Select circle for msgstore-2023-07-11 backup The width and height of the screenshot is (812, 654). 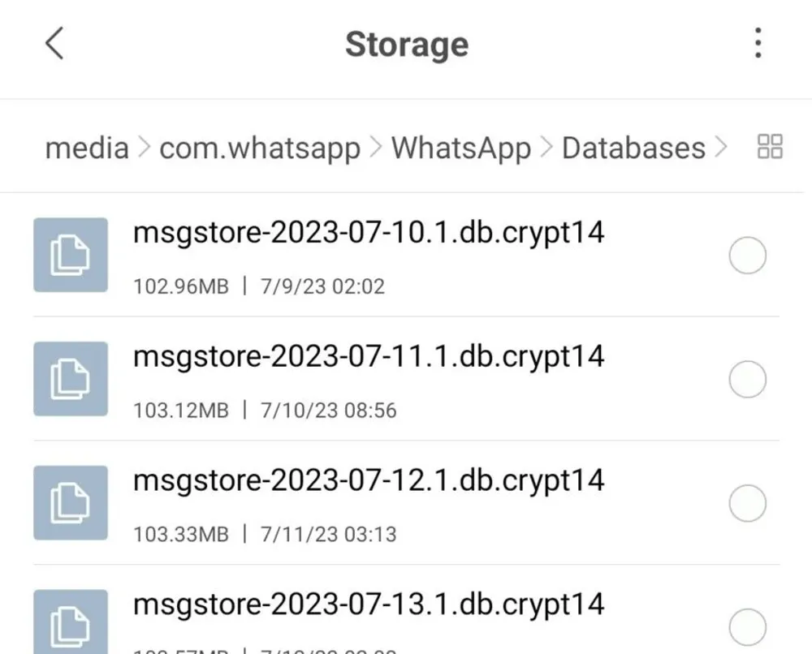coord(747,379)
